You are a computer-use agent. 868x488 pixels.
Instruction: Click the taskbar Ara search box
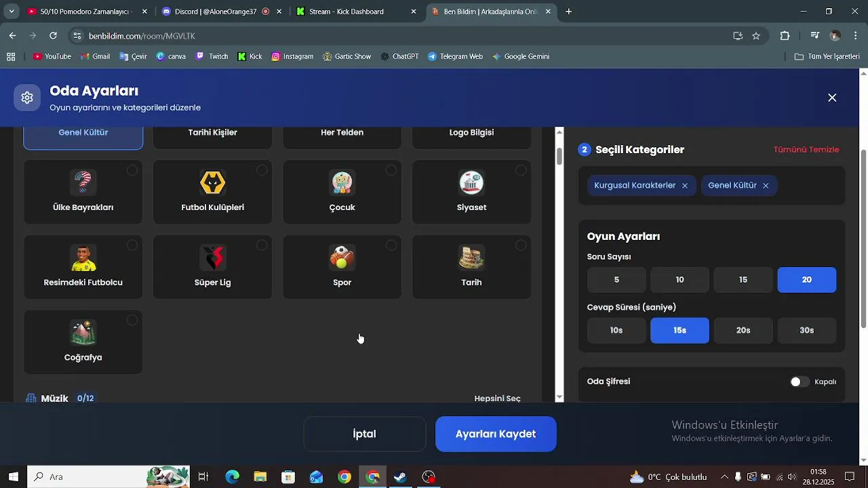point(108,477)
